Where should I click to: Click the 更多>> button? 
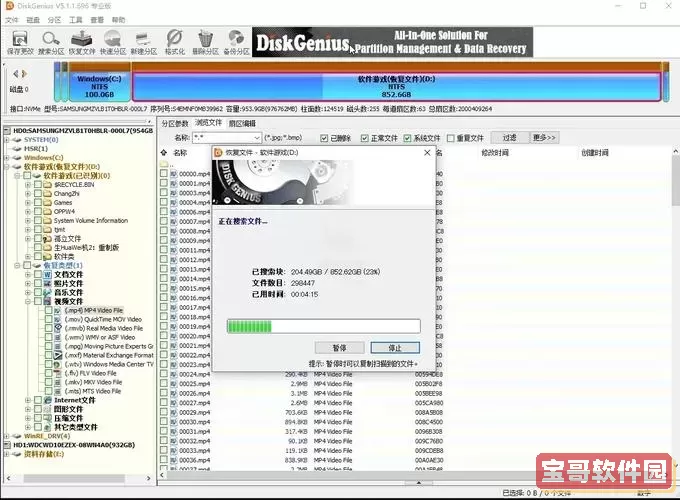545,138
